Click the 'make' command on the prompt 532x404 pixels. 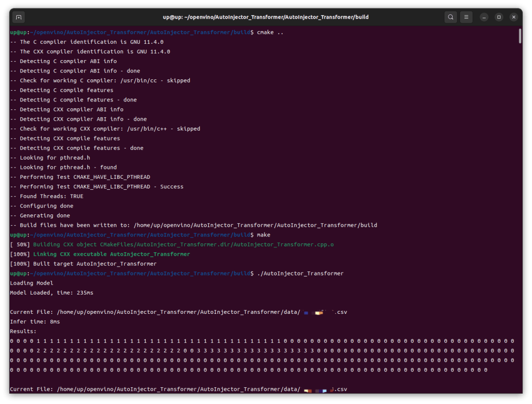coord(264,235)
